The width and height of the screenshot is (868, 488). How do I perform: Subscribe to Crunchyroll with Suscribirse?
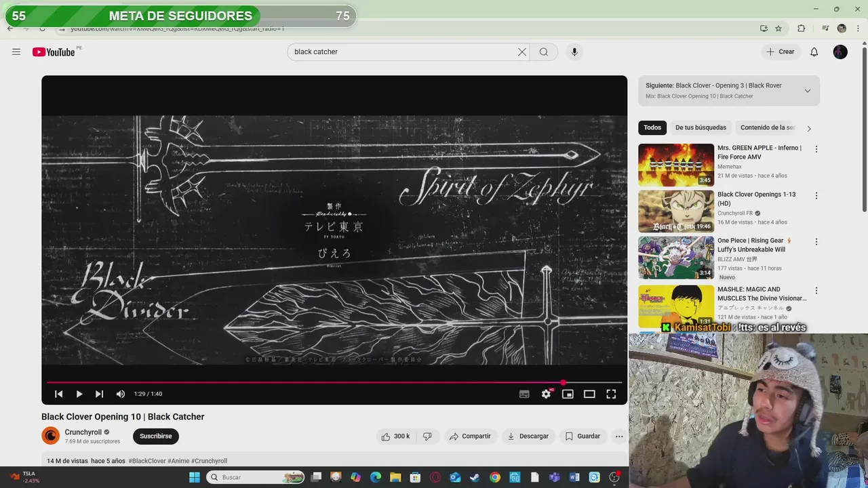156,436
